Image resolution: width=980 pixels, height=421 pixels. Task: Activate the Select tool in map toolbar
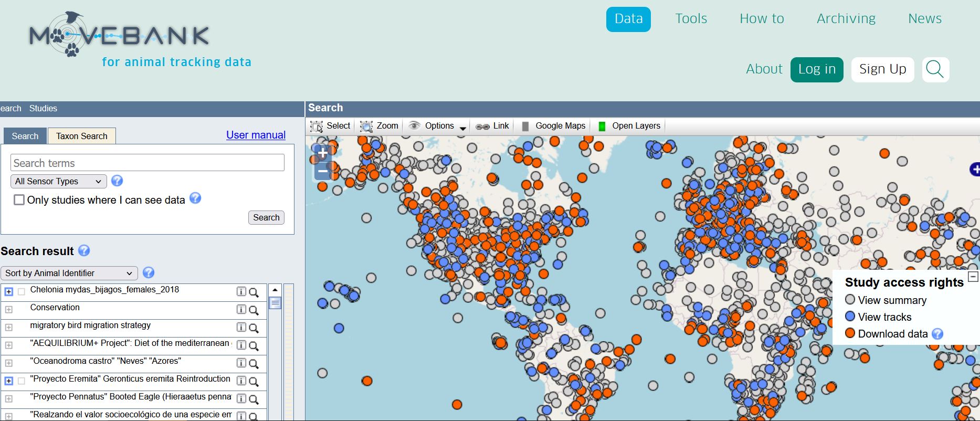tap(331, 126)
